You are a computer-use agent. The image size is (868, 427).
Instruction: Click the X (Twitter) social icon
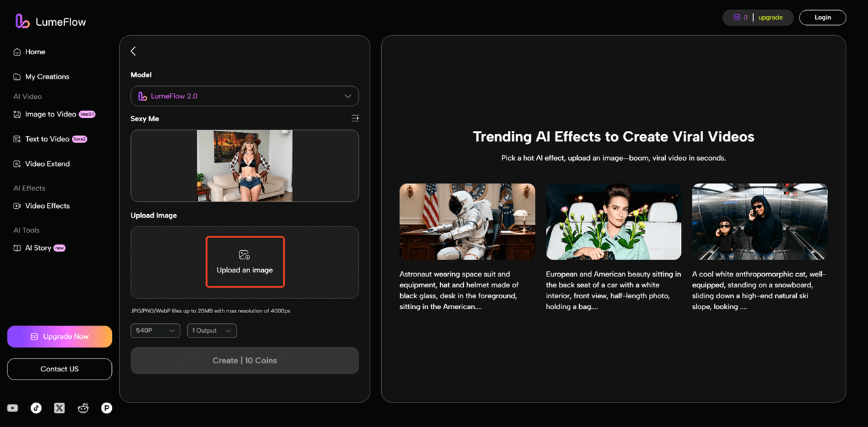pyautogui.click(x=60, y=408)
